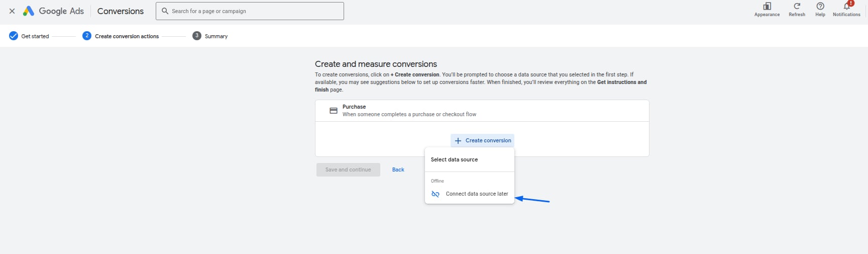This screenshot has height=254, width=868.
Task: Click the unlinked-chain icon beside Connect data source later
Action: point(436,194)
